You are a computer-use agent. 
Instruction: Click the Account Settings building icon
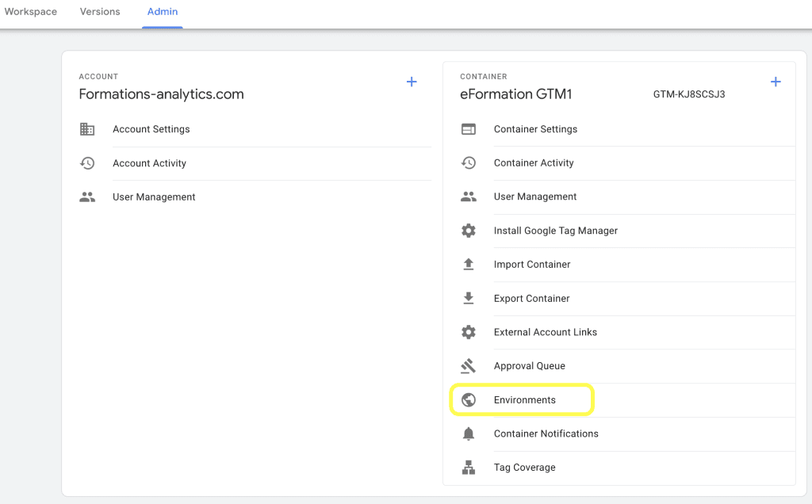point(87,129)
